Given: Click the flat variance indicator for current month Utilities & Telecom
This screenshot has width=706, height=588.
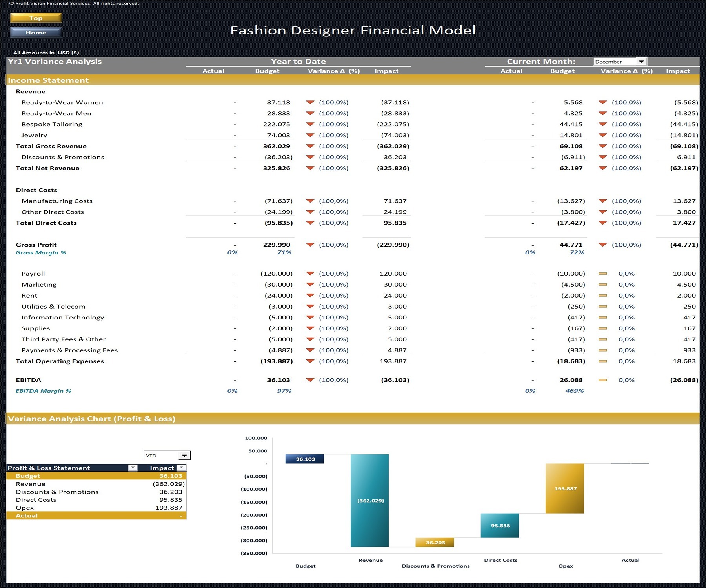Looking at the screenshot, I should (x=603, y=307).
